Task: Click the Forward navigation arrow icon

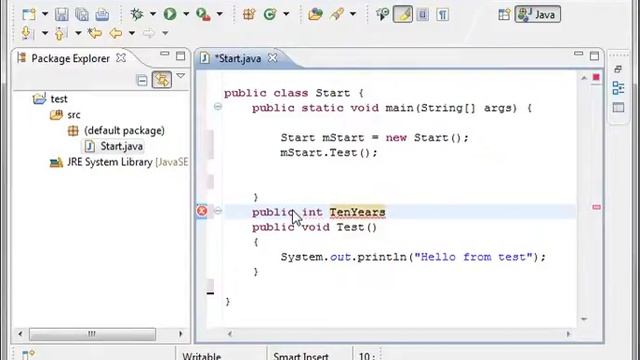Action: (149, 33)
